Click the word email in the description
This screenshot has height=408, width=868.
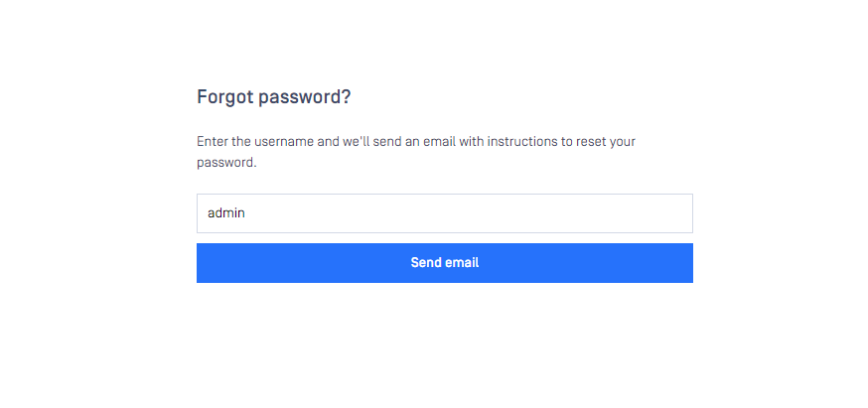pyautogui.click(x=439, y=142)
